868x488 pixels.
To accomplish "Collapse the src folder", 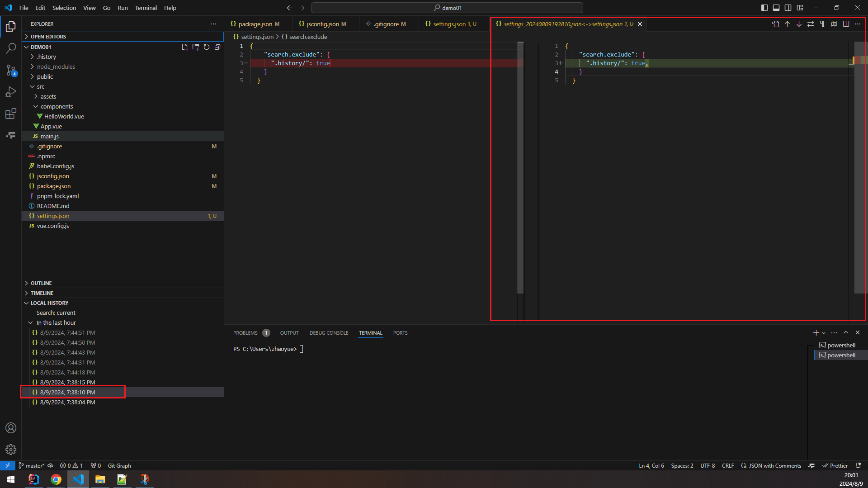I will coord(123,87).
